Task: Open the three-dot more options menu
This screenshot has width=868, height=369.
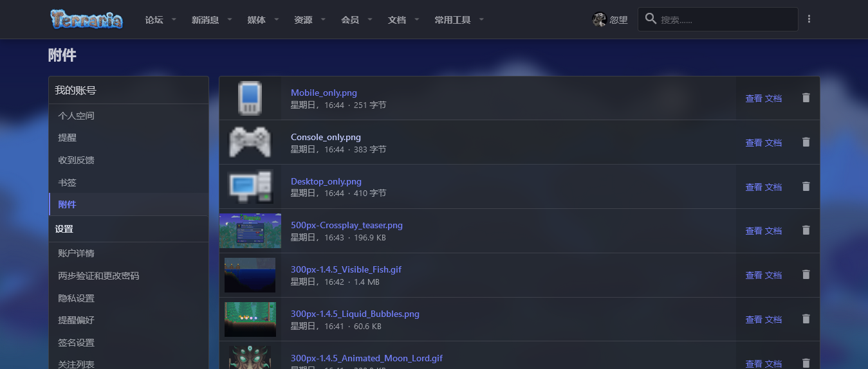Action: tap(809, 19)
